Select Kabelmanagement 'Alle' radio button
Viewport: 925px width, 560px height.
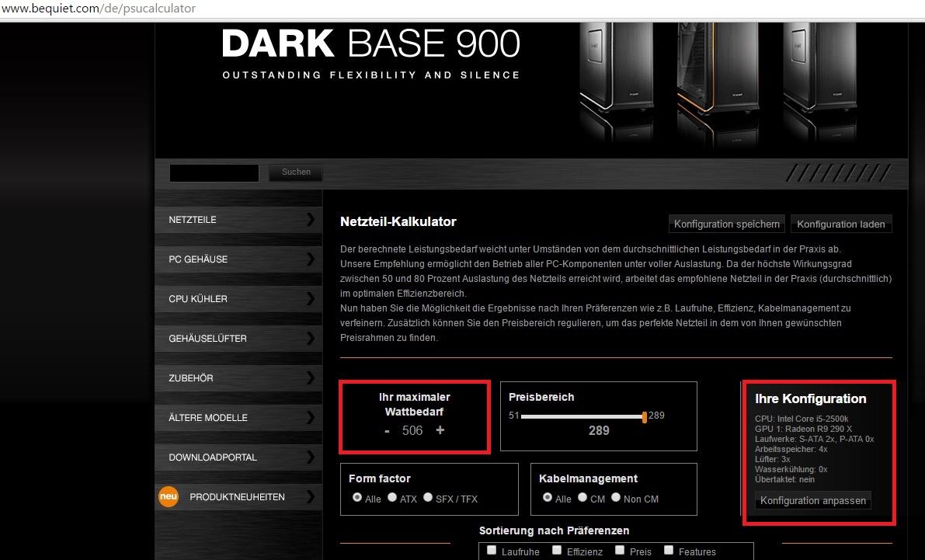pos(548,497)
